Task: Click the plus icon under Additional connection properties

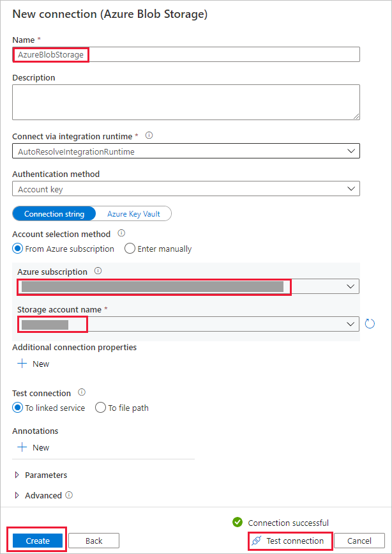Action: coord(21,364)
